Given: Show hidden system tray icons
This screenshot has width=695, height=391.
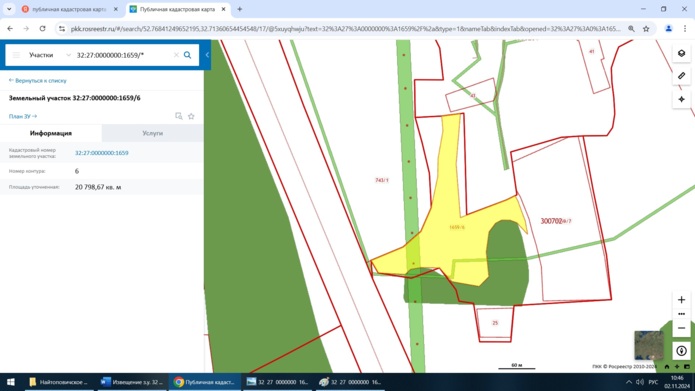Looking at the screenshot, I should click(x=629, y=382).
